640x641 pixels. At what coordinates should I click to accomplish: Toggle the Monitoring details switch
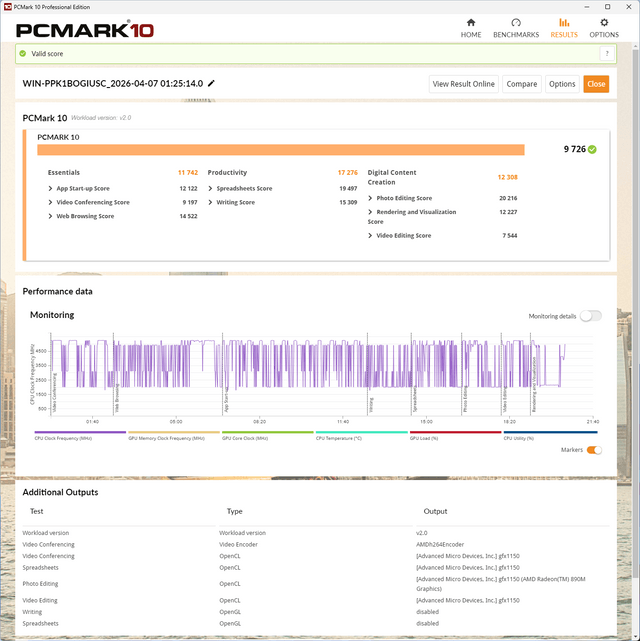tap(591, 316)
